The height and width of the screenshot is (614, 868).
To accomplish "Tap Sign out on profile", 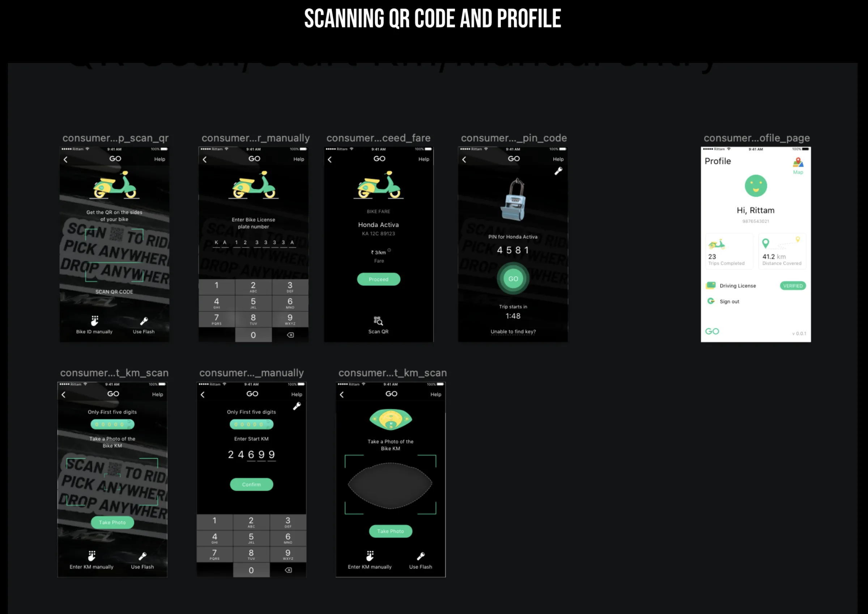I will 723,301.
